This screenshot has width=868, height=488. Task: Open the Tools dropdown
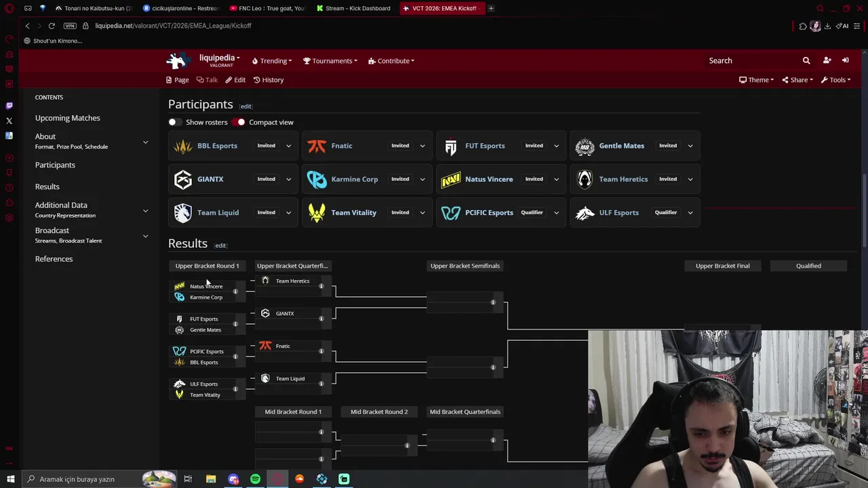[835, 80]
